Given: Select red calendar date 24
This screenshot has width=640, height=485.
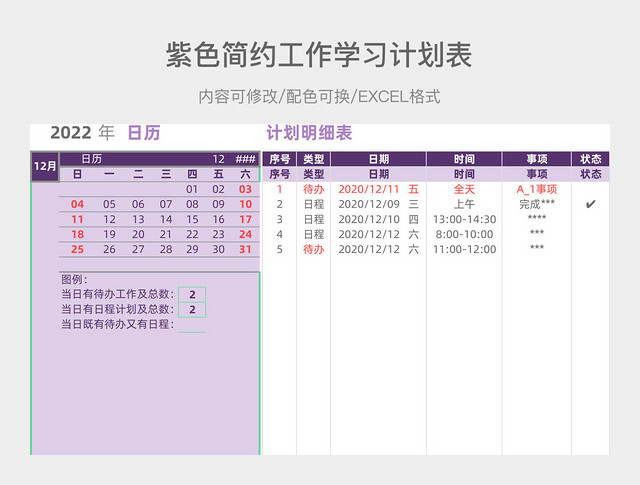Looking at the screenshot, I should click(245, 235).
